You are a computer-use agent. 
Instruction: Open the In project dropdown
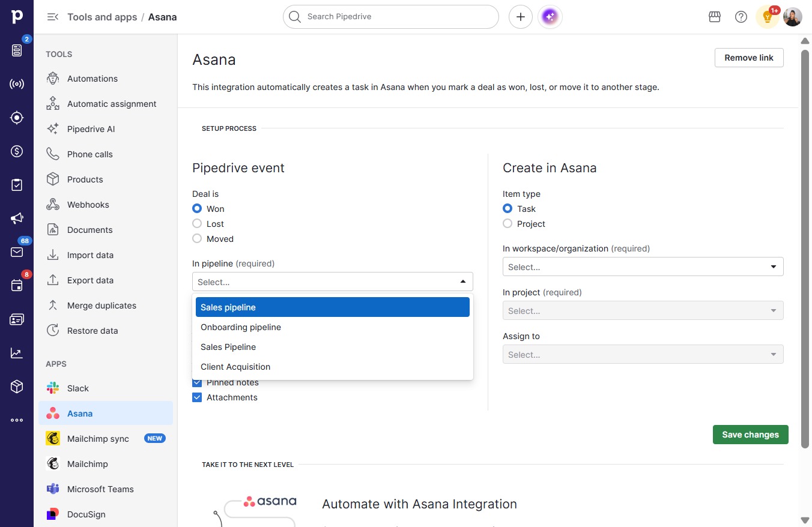pyautogui.click(x=643, y=310)
